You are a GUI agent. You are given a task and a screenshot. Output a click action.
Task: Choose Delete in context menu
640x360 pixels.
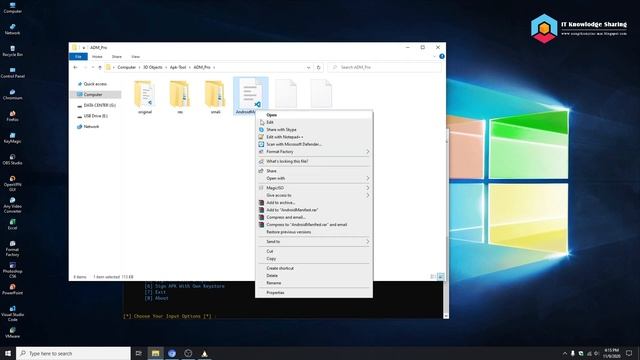point(314,276)
